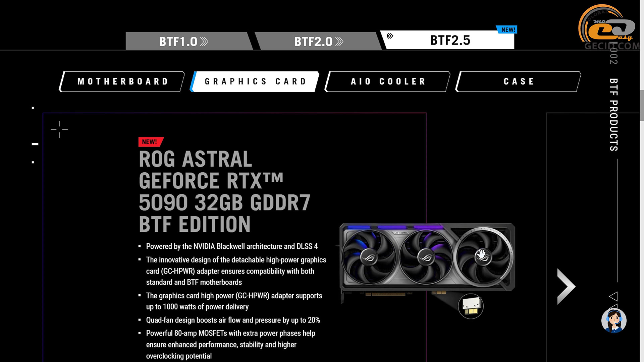Click the crosshair marker in product panel
This screenshot has width=644, height=362.
coord(59,129)
